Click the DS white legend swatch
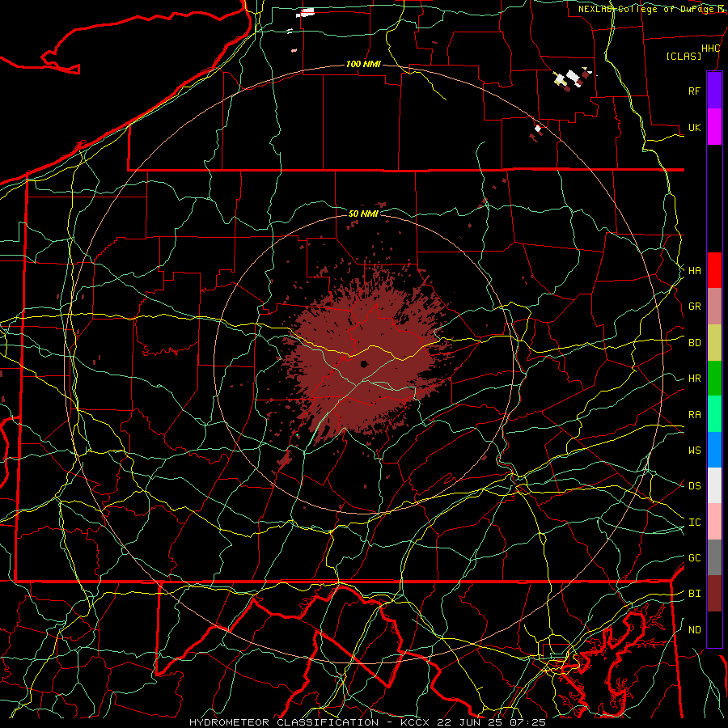 [x=714, y=485]
